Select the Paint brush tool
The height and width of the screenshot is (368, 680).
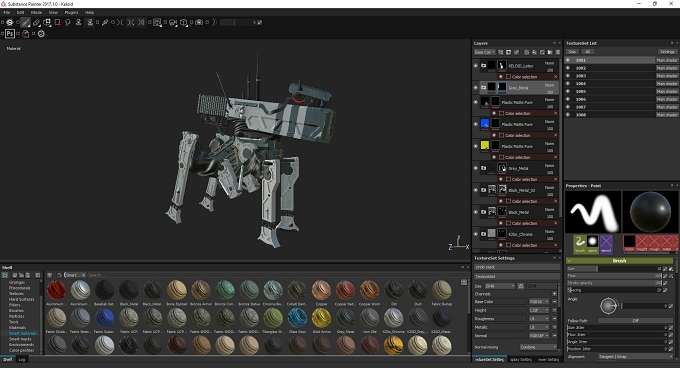26,22
